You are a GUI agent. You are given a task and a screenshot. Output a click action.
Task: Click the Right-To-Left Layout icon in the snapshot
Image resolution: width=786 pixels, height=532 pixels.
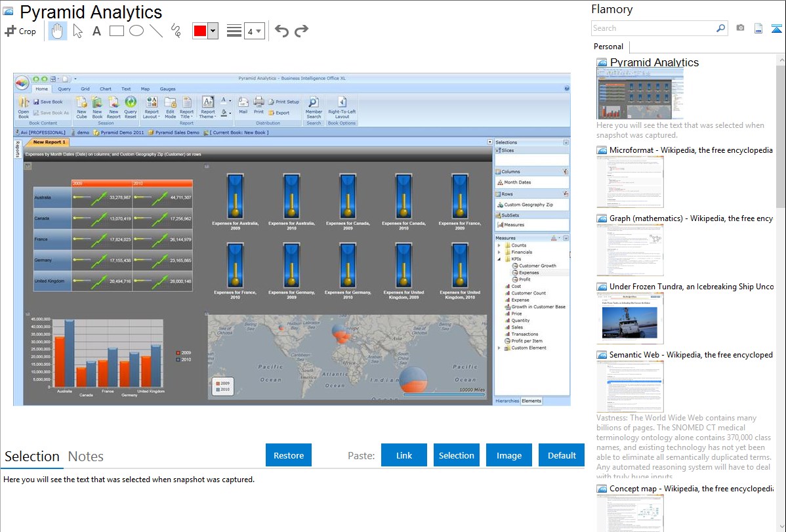pyautogui.click(x=342, y=108)
